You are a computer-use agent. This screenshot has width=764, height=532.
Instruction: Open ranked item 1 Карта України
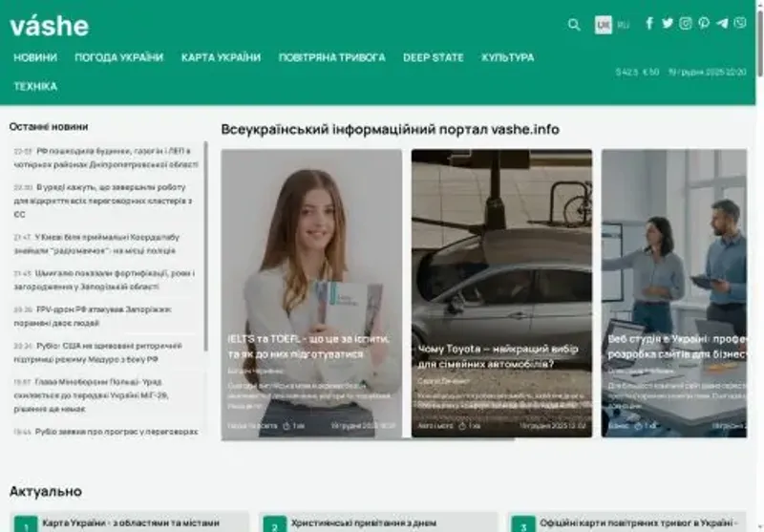(129, 522)
